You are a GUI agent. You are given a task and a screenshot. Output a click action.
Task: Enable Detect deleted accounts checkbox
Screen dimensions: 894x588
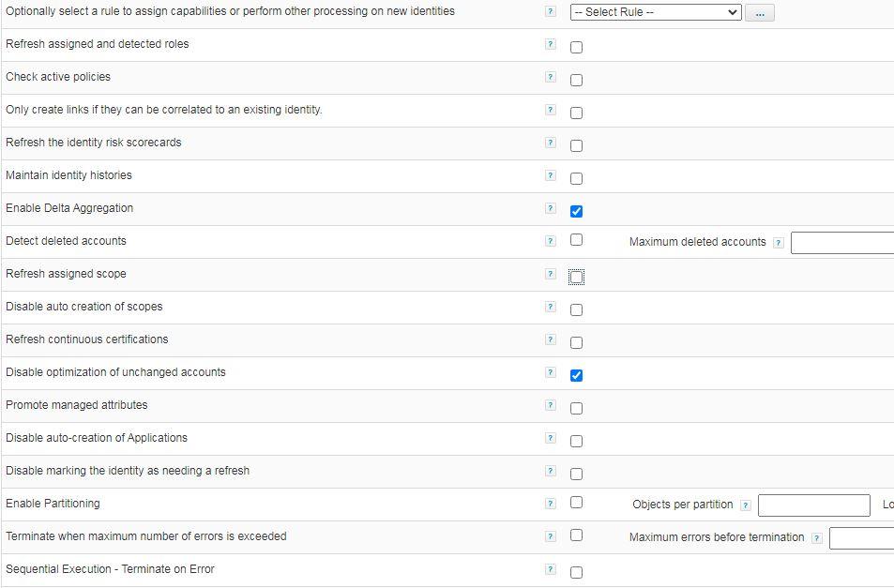576,240
